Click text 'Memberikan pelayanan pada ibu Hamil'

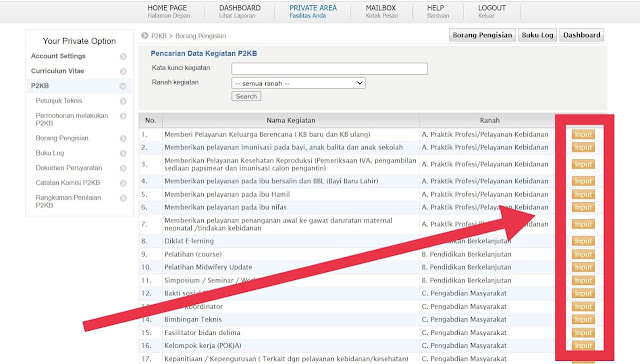coord(227,194)
